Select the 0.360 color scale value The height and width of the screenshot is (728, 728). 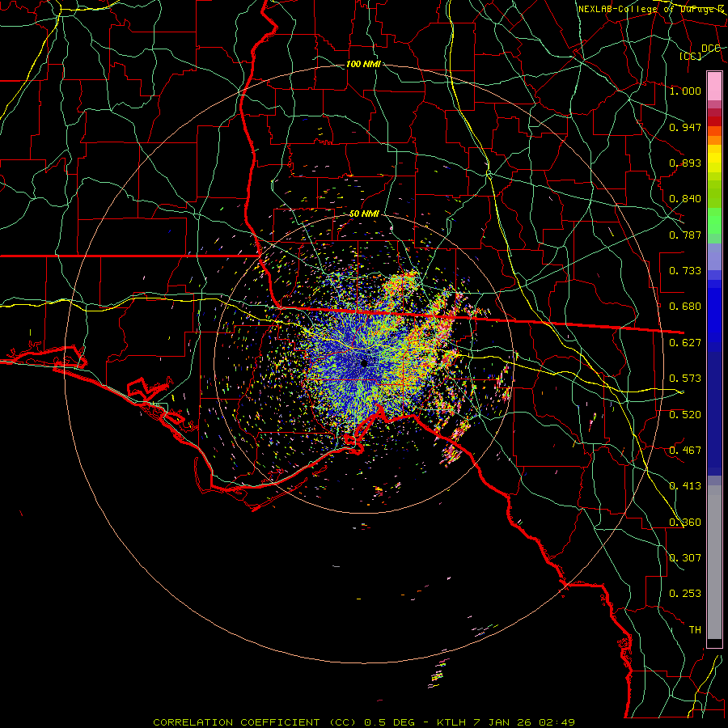coord(685,523)
